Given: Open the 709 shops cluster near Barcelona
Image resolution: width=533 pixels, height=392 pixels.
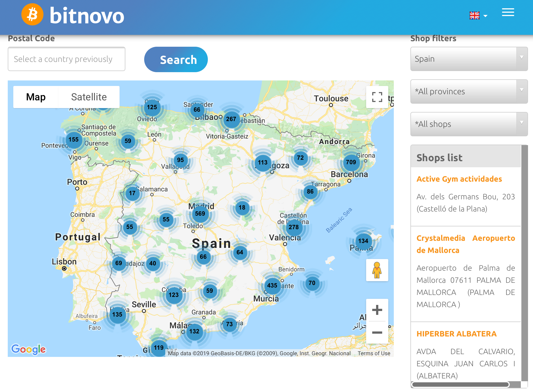Looking at the screenshot, I should [351, 162].
